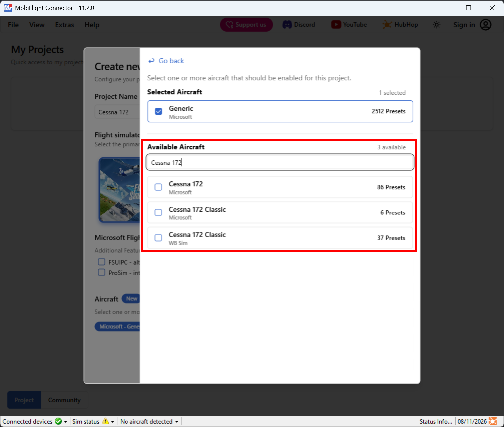This screenshot has height=427, width=504.
Task: Click the Support us heart icon
Action: [x=229, y=25]
